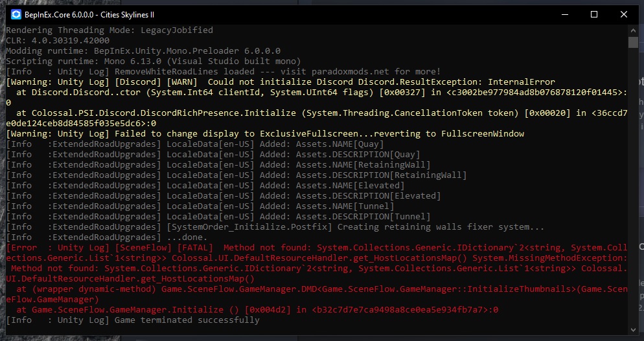This screenshot has width=644, height=341.
Task: Click the 'Added: Assets.DESCRIPTION[Quay]' log line
Action: [213, 154]
